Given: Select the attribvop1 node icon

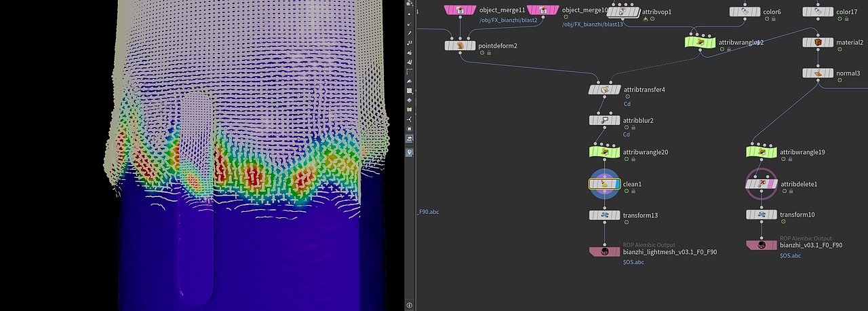Looking at the screenshot, I should 624,12.
